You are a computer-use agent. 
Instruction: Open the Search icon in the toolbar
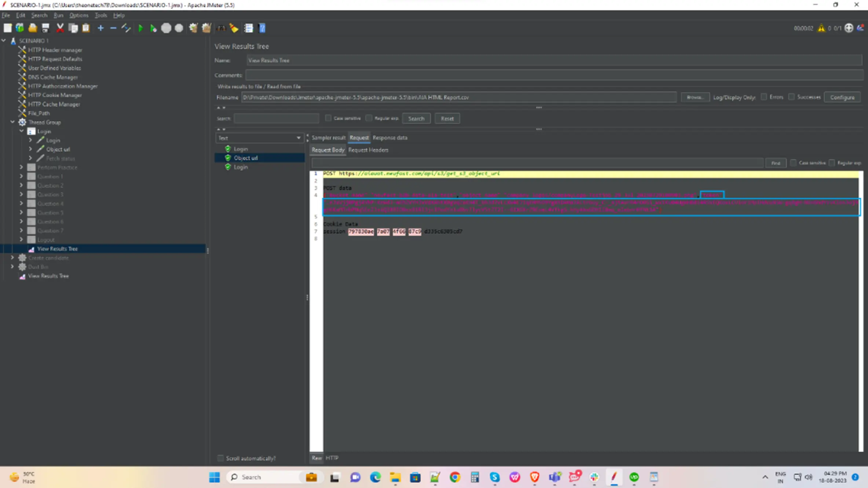point(221,28)
